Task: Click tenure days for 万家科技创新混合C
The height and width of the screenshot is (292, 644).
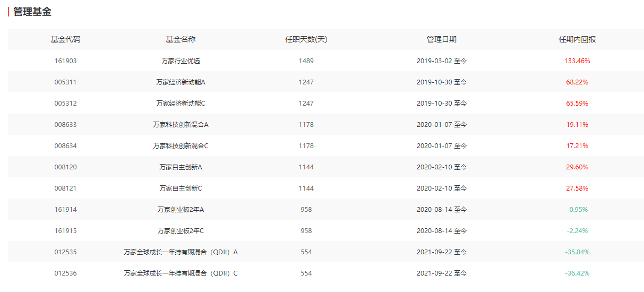Action: (306, 146)
